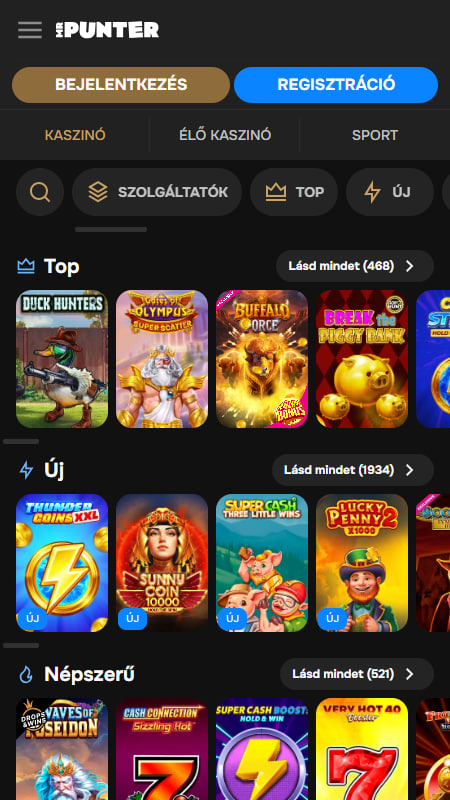Select the ÚJ lightning filter chip

coord(390,192)
